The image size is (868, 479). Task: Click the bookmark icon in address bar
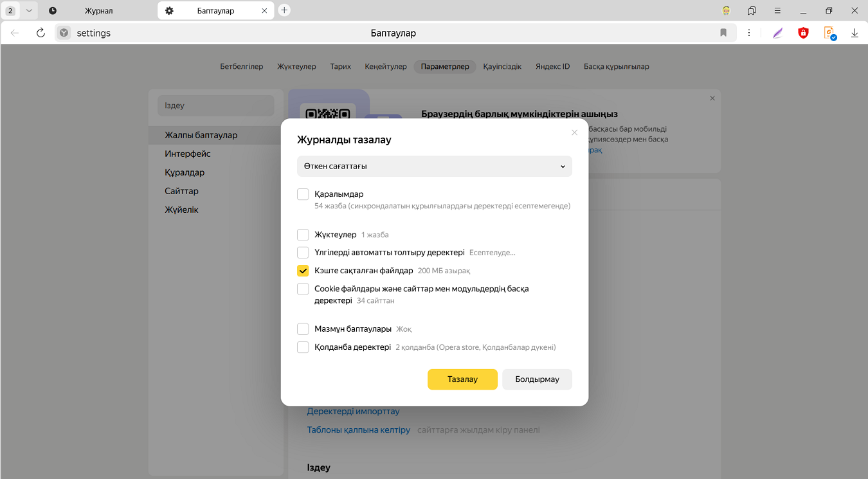tap(723, 33)
